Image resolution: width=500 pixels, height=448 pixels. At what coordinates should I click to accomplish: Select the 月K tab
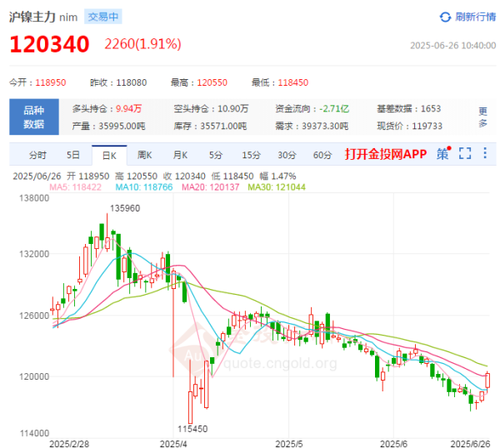(x=180, y=155)
